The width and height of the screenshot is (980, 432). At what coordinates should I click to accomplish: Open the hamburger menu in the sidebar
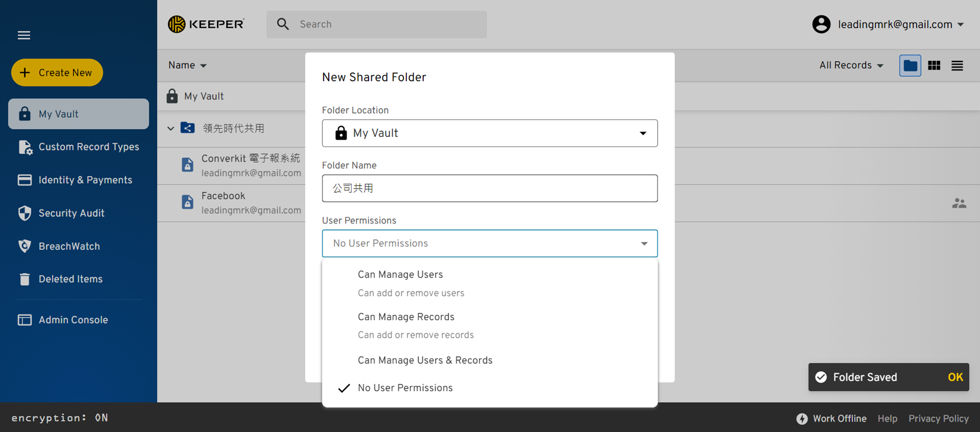click(x=24, y=35)
